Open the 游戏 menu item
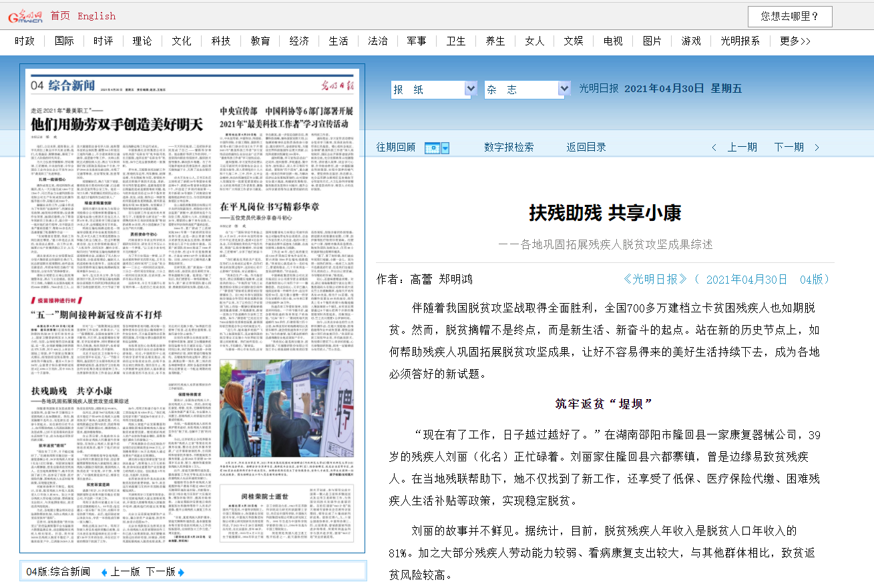Viewport: 874px width, 588px height. coord(690,41)
